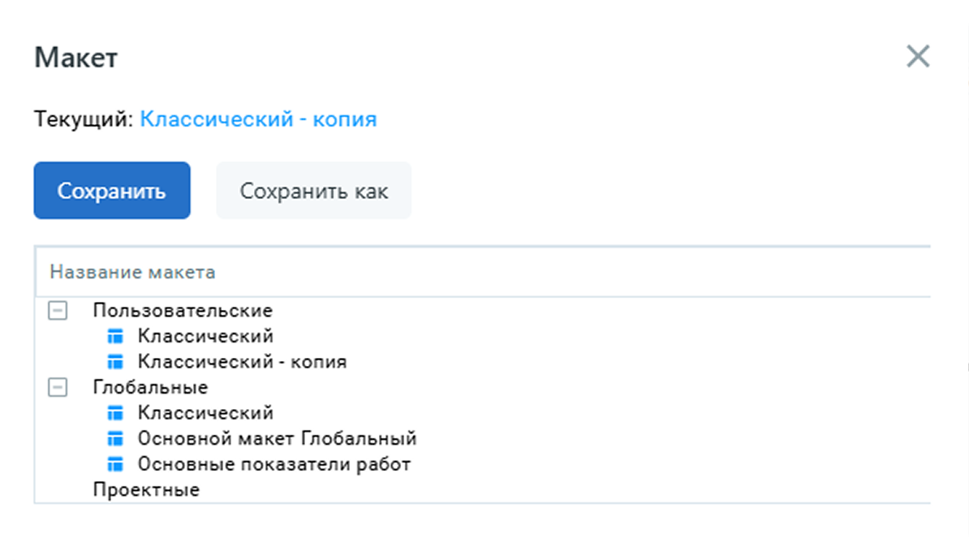Image resolution: width=969 pixels, height=560 pixels.
Task: Click the layout icon beside user layout Классический
Action: (116, 335)
